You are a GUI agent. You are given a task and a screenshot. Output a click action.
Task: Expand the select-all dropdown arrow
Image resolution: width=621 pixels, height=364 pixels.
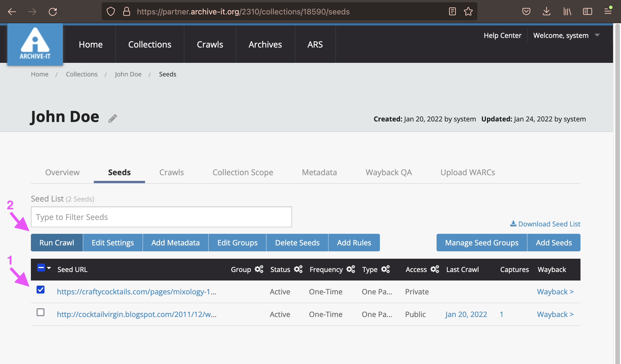pos(49,268)
